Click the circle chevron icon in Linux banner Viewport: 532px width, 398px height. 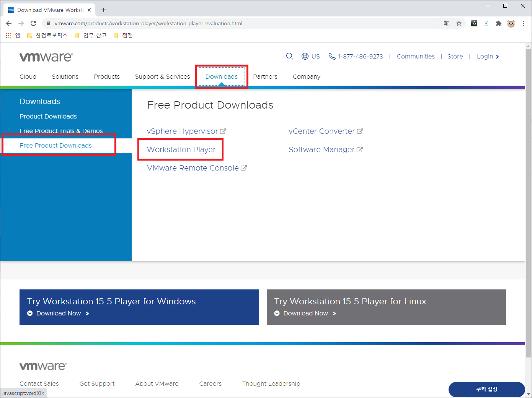(277, 313)
